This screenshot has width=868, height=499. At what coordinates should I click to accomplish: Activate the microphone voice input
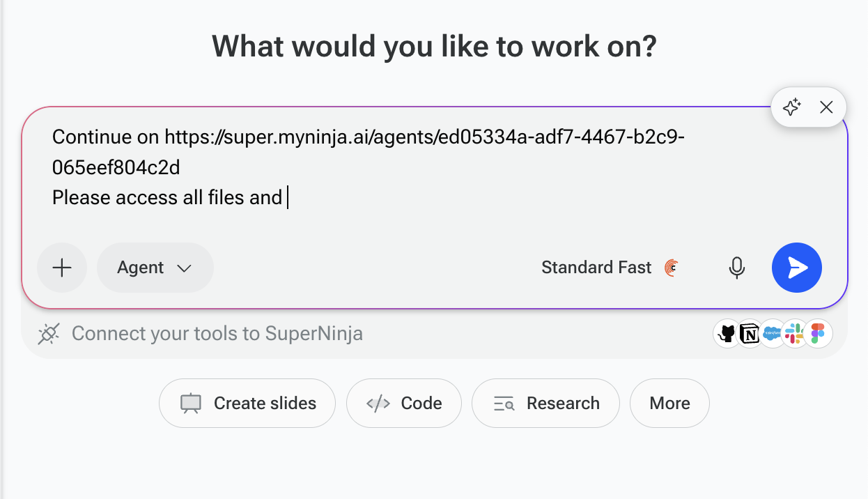pos(737,268)
